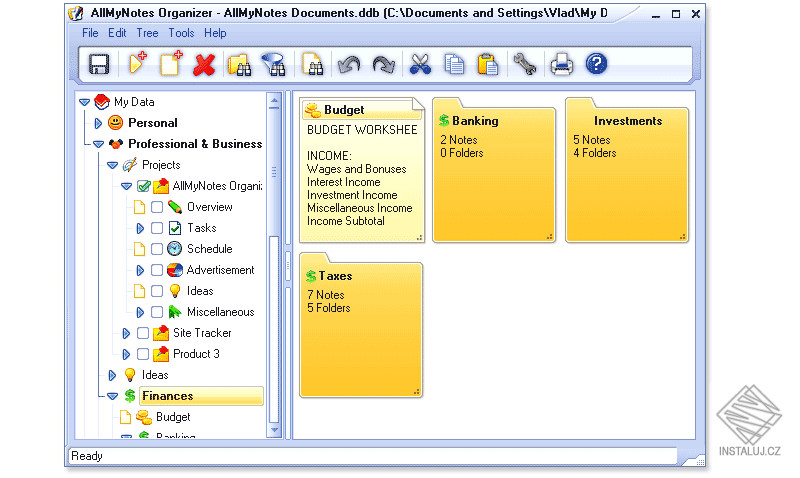Open the Help menu
This screenshot has width=800, height=478.
click(215, 33)
